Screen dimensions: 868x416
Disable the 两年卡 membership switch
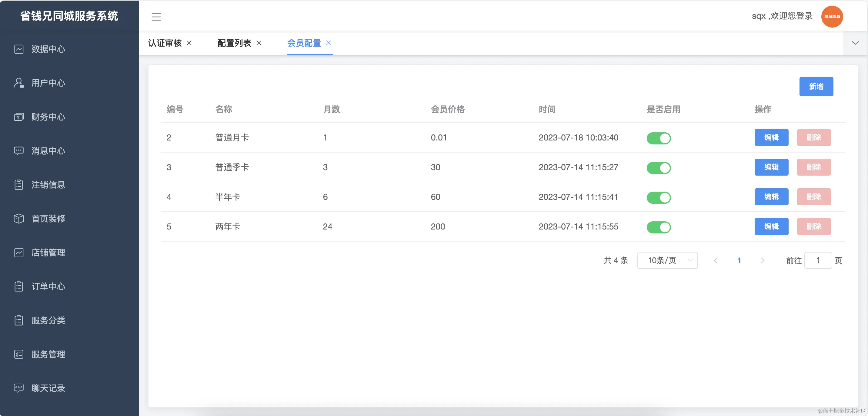point(659,227)
